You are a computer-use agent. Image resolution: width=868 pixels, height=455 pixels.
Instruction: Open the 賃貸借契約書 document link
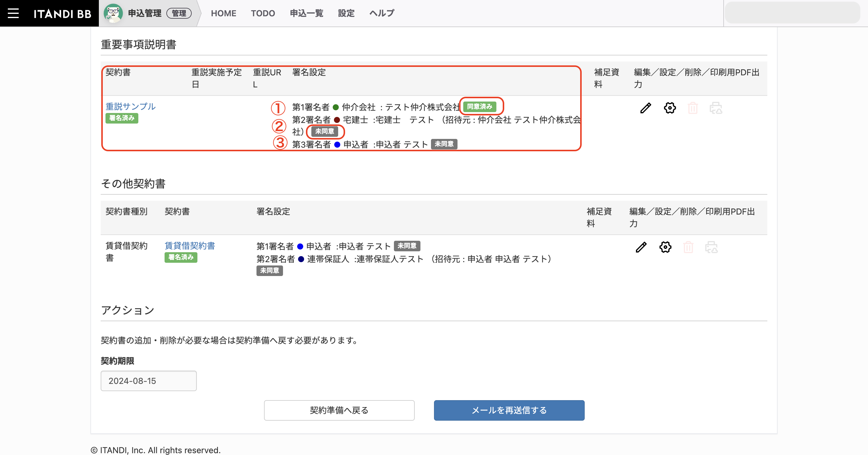click(x=190, y=246)
